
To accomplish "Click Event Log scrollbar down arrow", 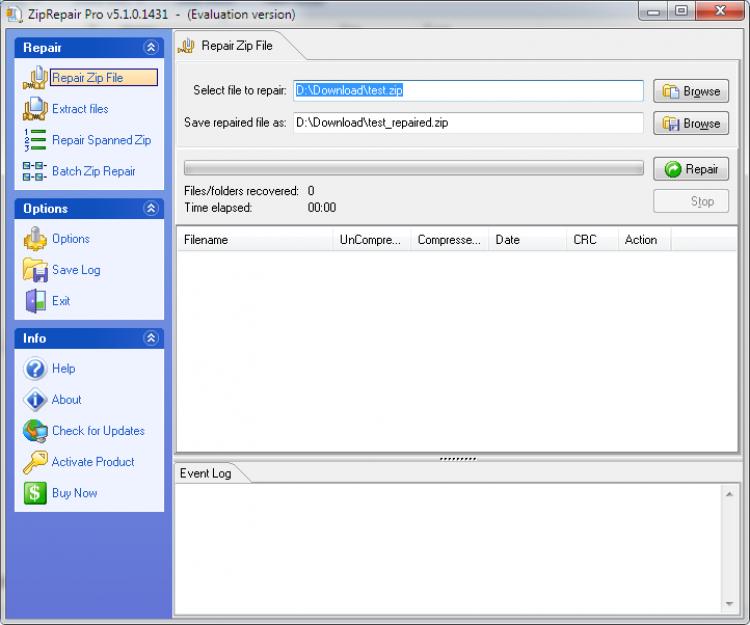I will click(729, 604).
